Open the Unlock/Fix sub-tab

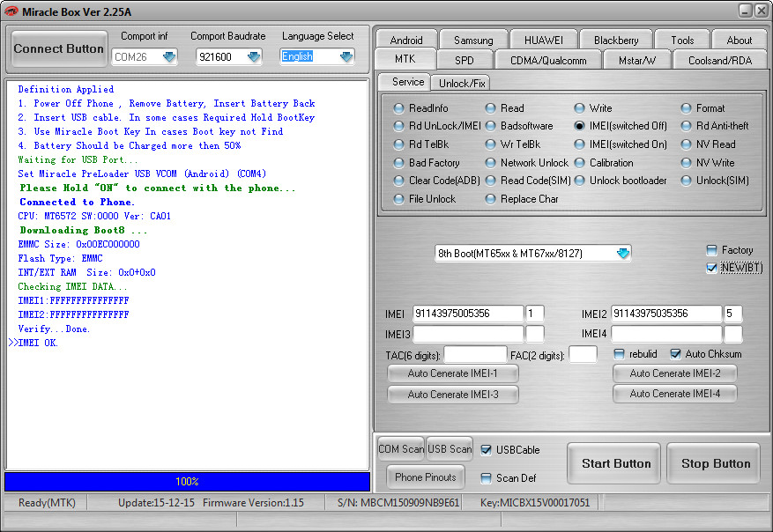click(462, 84)
